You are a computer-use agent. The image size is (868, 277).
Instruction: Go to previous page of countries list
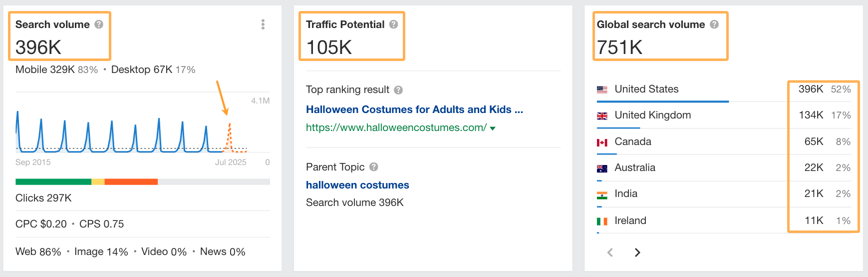[x=610, y=252]
